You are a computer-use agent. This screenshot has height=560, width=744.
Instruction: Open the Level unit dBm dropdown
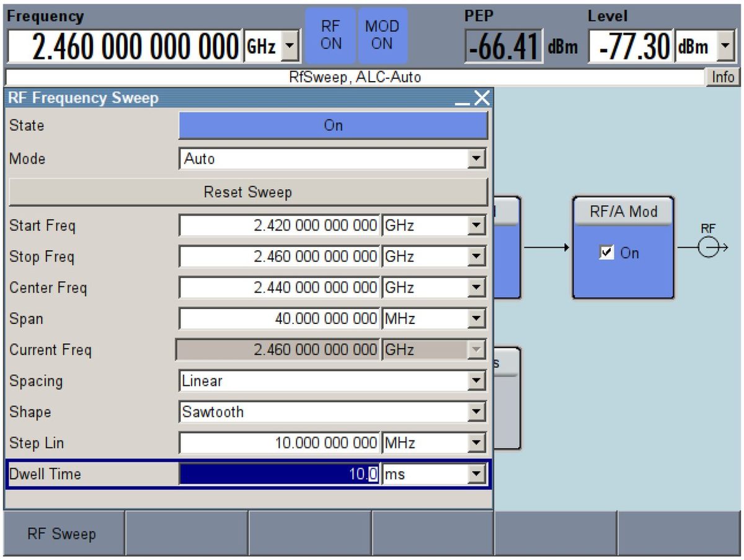click(x=705, y=46)
